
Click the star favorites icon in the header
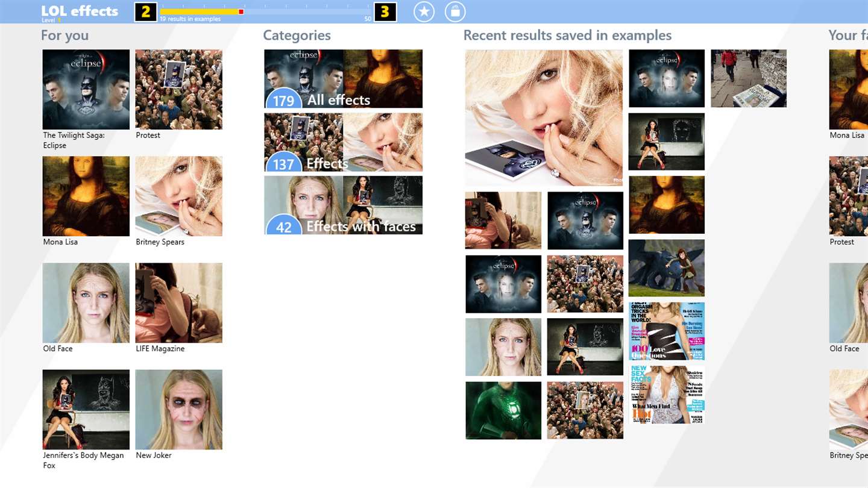click(424, 11)
